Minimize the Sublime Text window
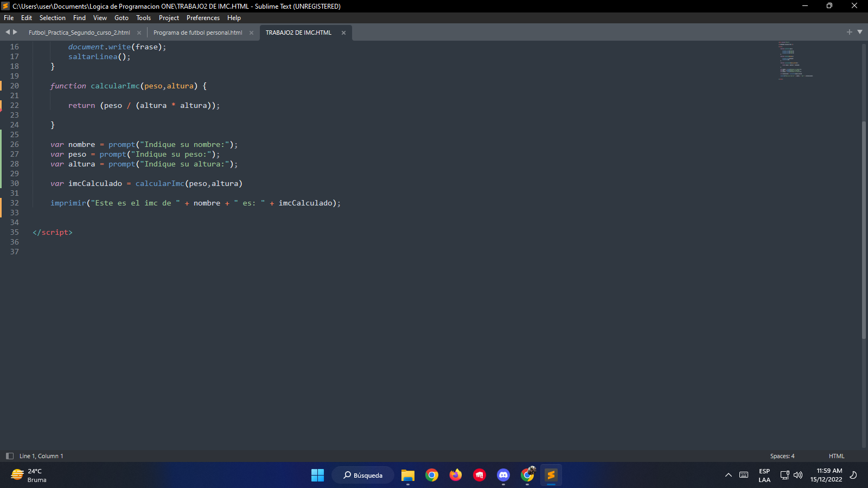The height and width of the screenshot is (488, 868). [x=805, y=6]
